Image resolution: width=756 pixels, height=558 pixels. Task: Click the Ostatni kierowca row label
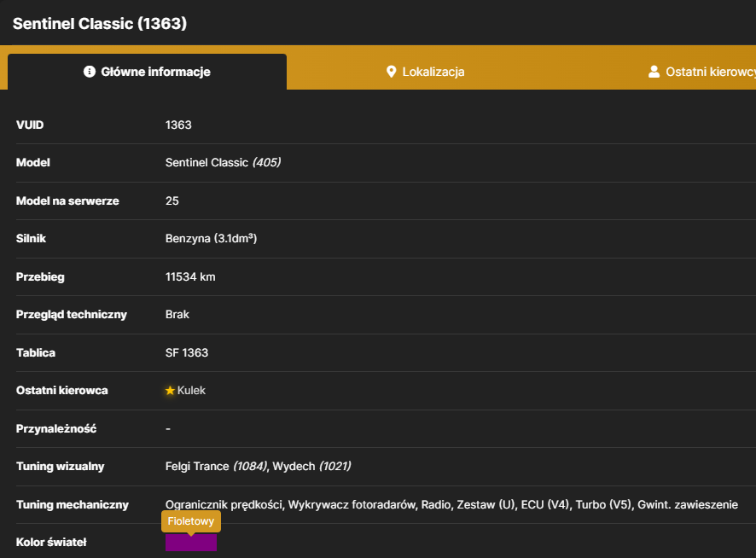click(x=62, y=390)
